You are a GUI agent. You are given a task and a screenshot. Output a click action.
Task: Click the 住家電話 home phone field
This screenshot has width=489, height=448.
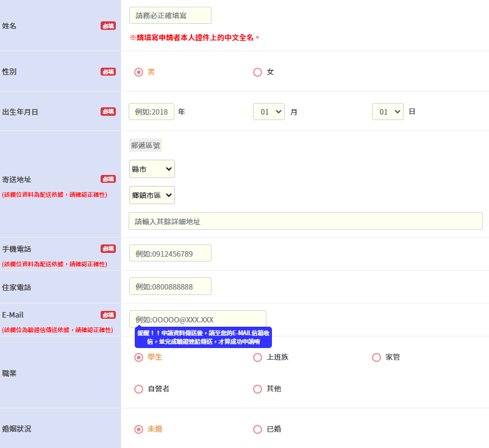[170, 286]
